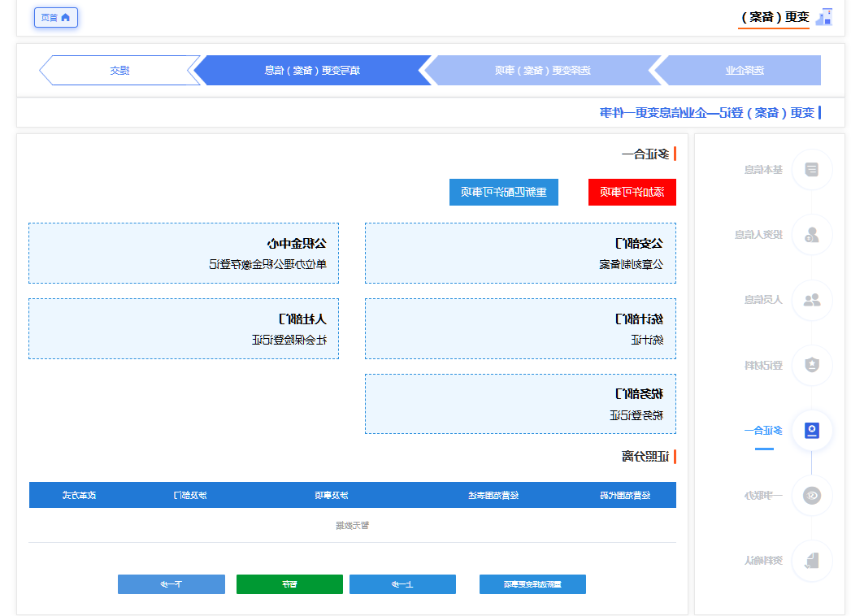The height and width of the screenshot is (616, 851).
Task: Click the house icon in 首页 button
Action: (66, 17)
